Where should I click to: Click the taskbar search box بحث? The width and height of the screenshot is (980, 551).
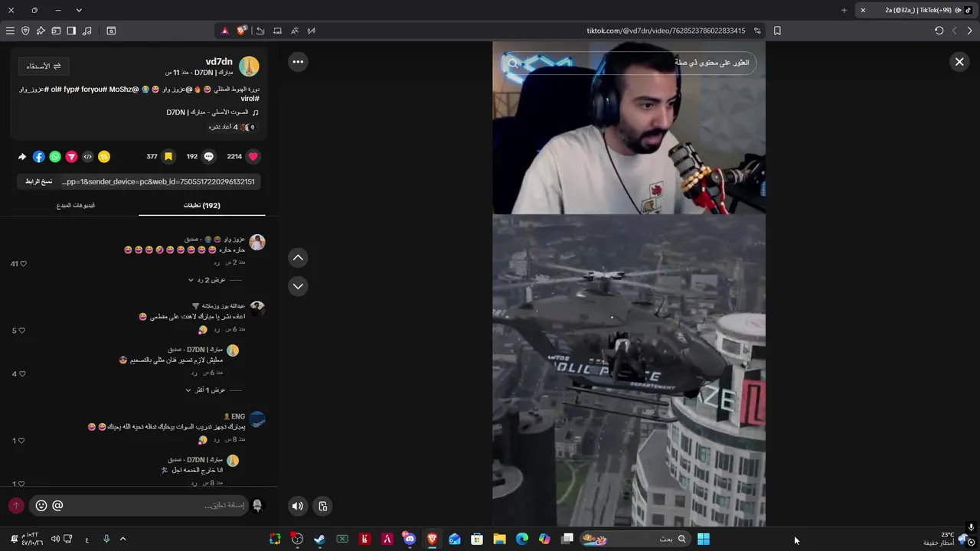pos(635,539)
